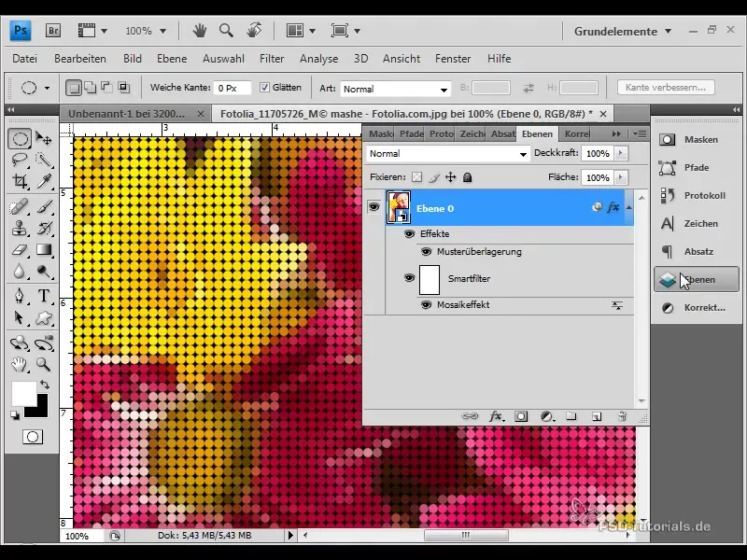This screenshot has height=560, width=747.
Task: Hide Mosaikeffekt filter
Action: coord(426,305)
